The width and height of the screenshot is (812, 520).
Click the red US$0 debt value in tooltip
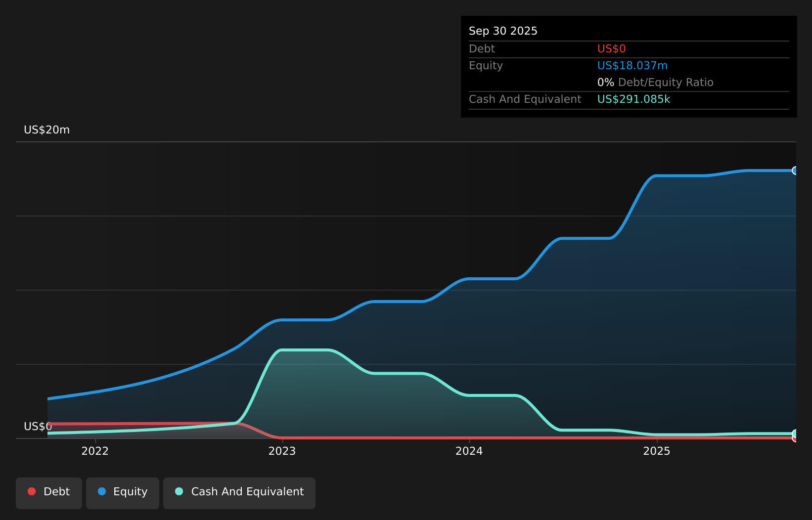click(611, 49)
